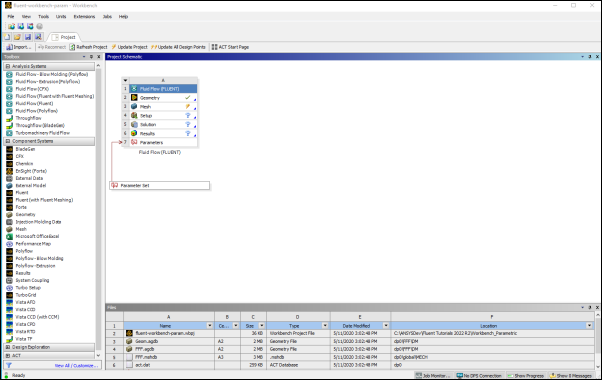Screen dimensions: 602x380
Task: Open the system A dropdown arrow
Action: click(x=125, y=81)
